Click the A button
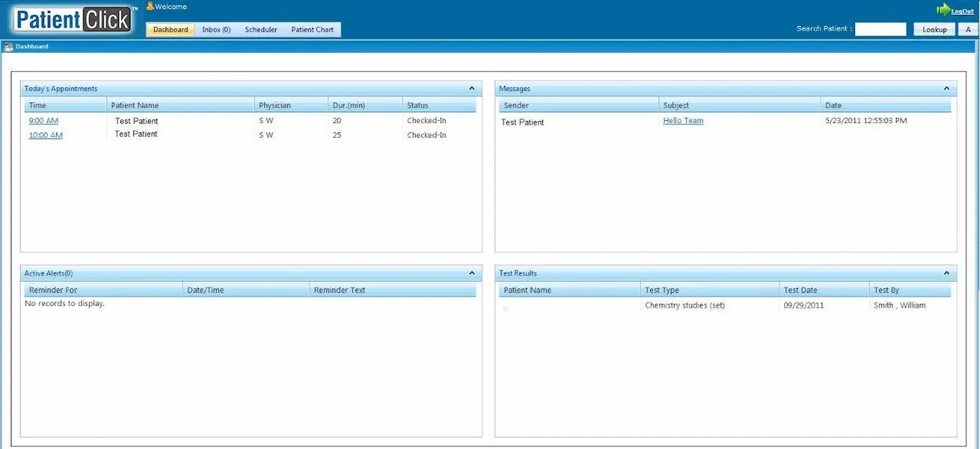This screenshot has width=980, height=449. pos(969,29)
